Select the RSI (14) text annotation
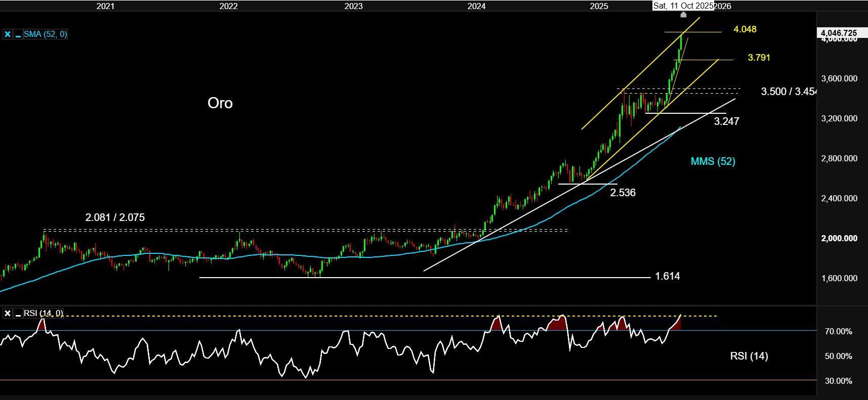This screenshot has height=400, width=868. click(749, 356)
